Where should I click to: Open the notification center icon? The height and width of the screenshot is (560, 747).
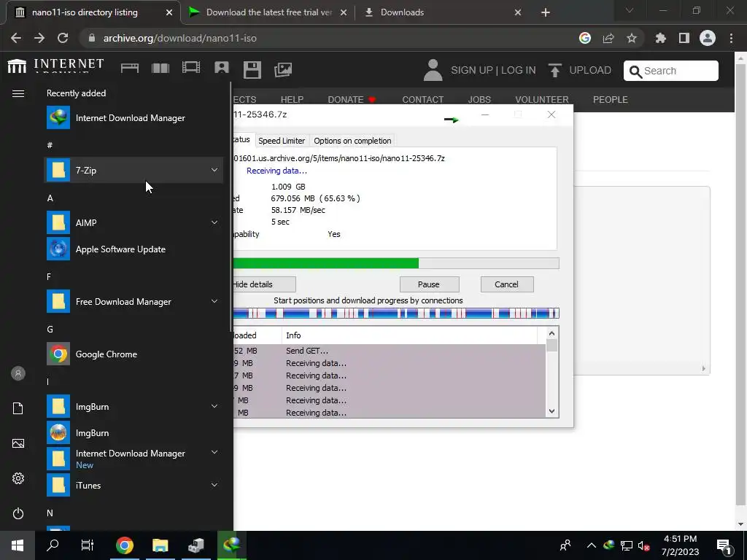click(723, 546)
